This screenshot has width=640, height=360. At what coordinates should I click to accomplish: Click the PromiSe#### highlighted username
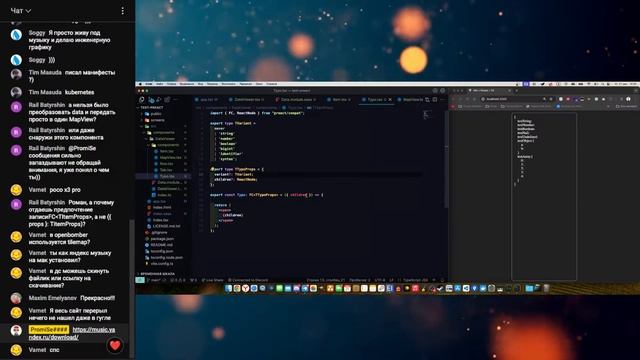(49, 329)
